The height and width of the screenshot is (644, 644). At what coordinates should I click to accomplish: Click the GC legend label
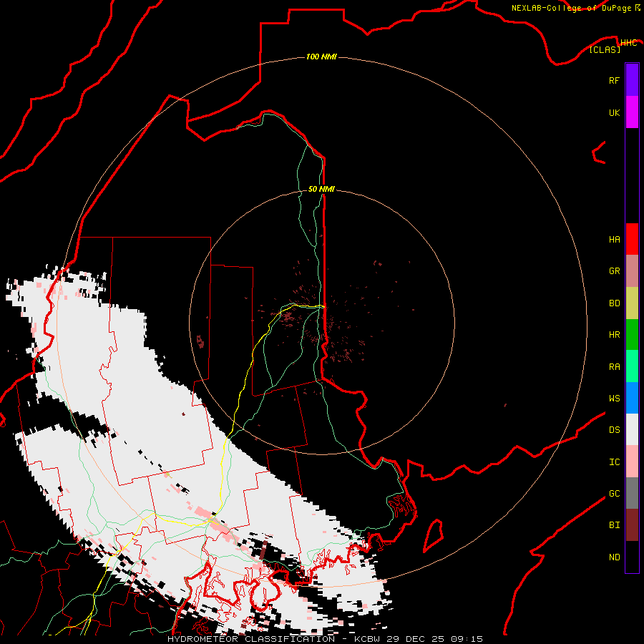click(x=614, y=494)
